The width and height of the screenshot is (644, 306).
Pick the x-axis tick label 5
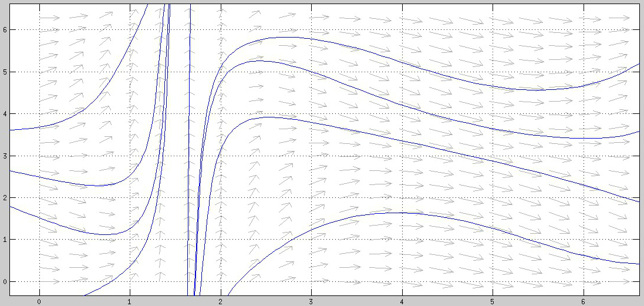493,301
